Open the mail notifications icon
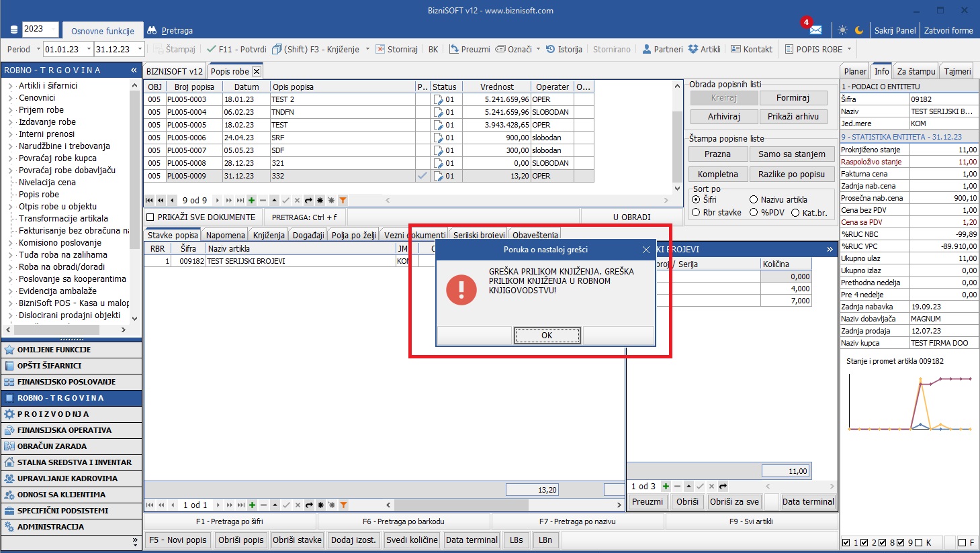 coord(815,30)
